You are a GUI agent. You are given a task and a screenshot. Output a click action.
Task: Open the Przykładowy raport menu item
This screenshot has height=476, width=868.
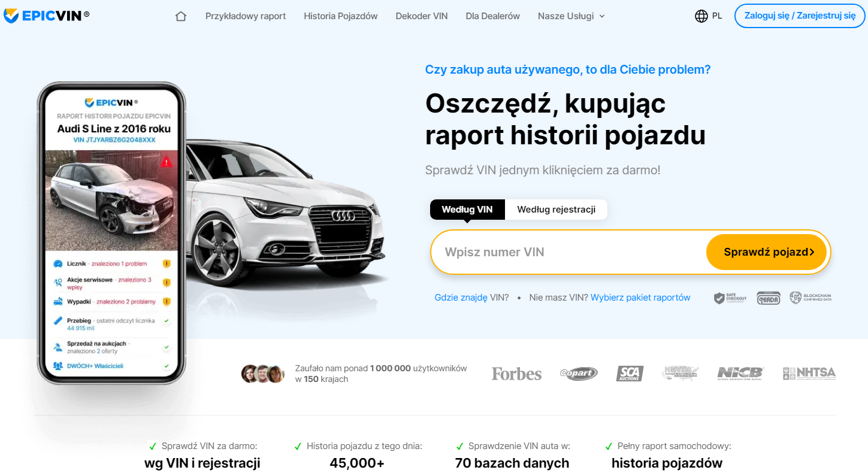coord(246,16)
